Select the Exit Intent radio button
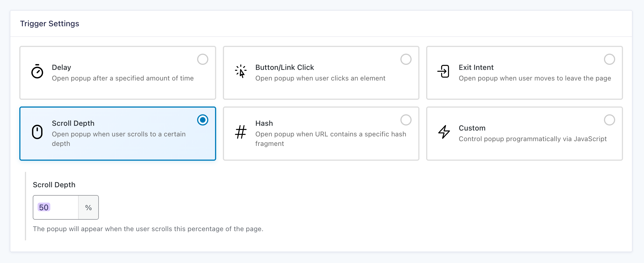This screenshot has width=644, height=263. (x=609, y=59)
